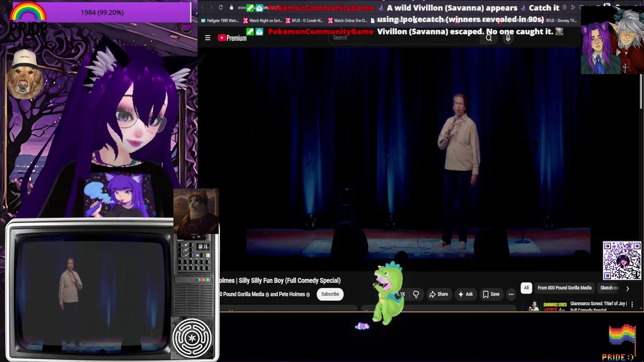This screenshot has height=362, width=644.
Task: View site info via address bar lock icon
Action: tap(231, 8)
